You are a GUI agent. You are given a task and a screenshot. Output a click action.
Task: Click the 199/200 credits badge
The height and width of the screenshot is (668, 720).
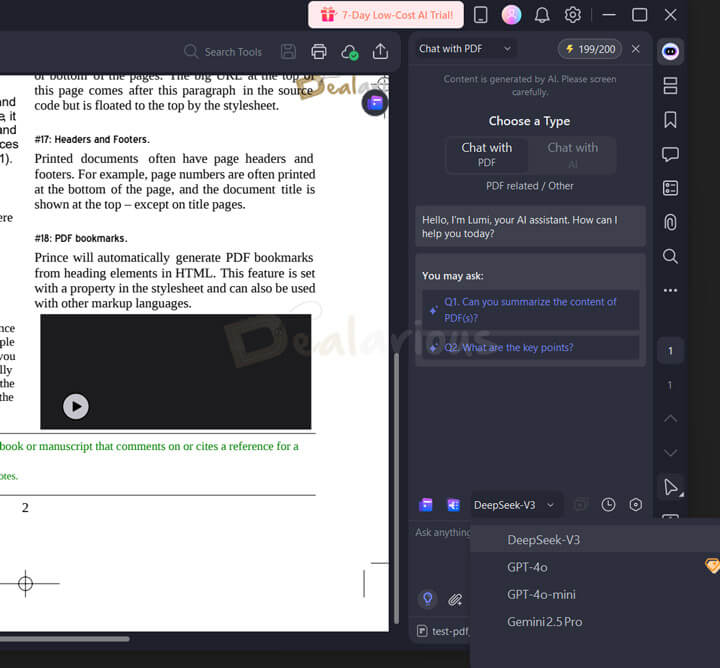[590, 49]
